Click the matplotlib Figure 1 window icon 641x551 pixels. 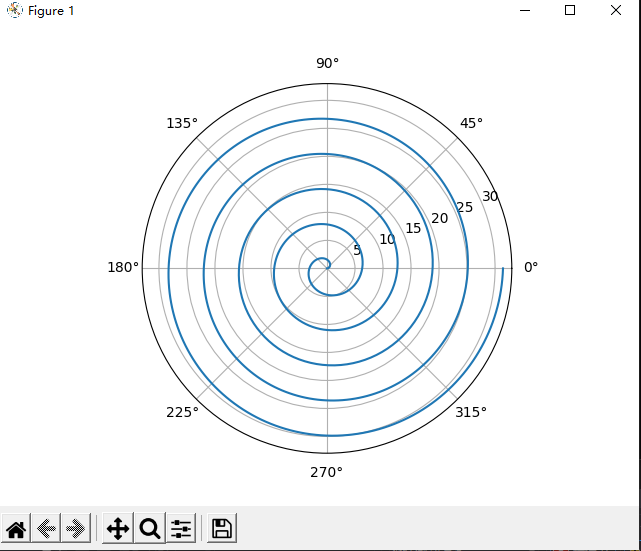(15, 10)
